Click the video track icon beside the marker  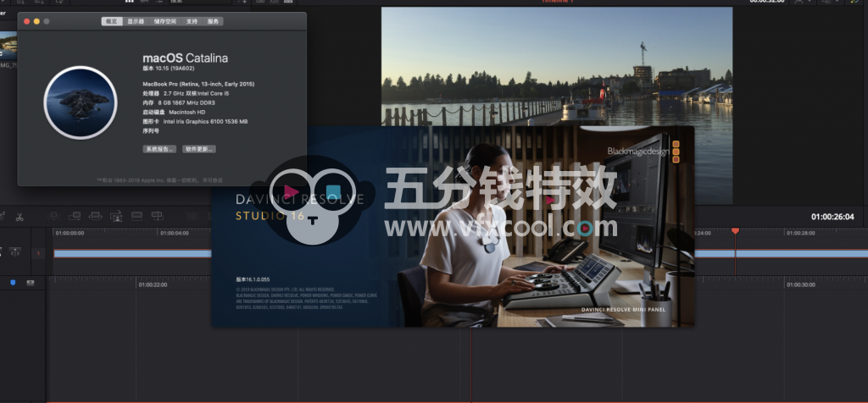30,283
